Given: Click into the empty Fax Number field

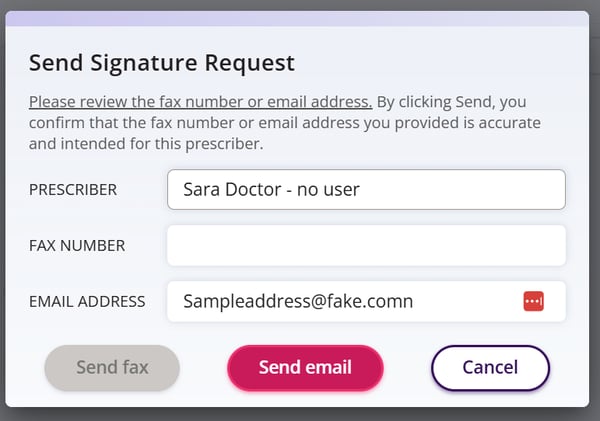Looking at the screenshot, I should coord(366,245).
